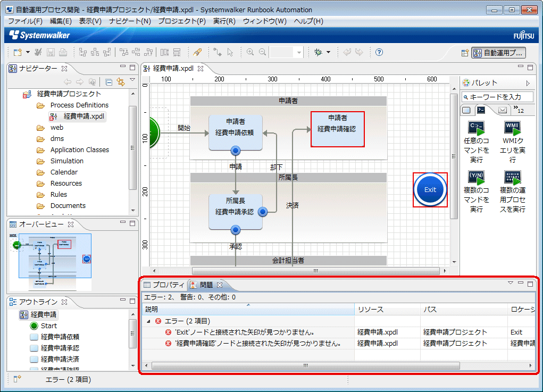Open the 実行(R) menu
Image resolution: width=543 pixels, height=392 pixels.
coord(224,21)
